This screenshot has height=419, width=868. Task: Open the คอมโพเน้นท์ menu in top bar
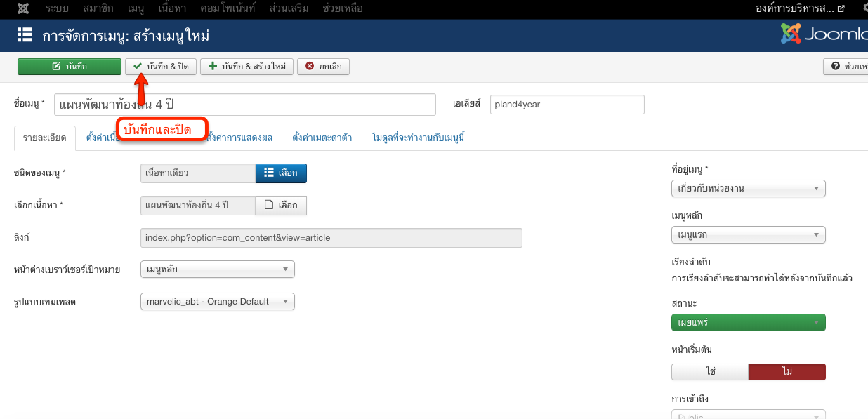[x=228, y=9]
